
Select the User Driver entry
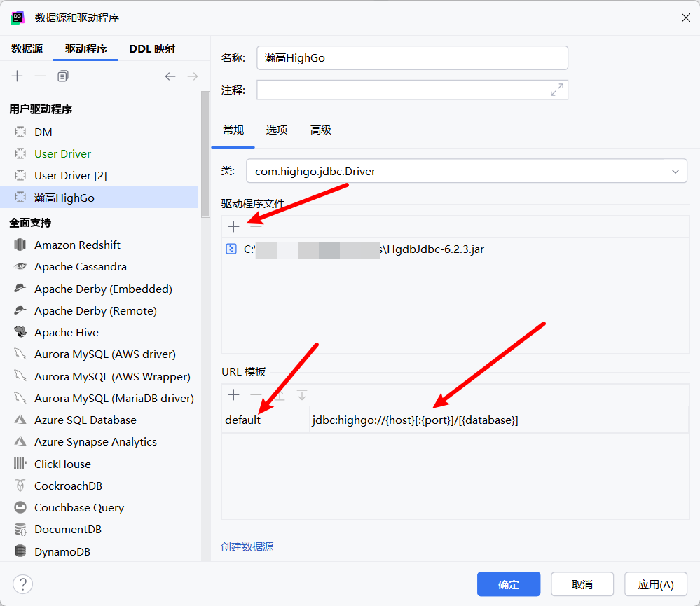pos(99,153)
